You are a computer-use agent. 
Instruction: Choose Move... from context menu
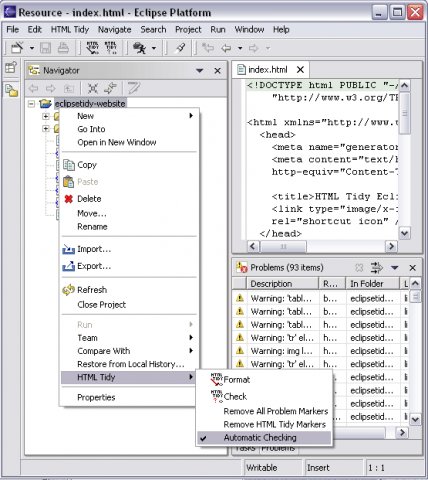click(x=130, y=213)
